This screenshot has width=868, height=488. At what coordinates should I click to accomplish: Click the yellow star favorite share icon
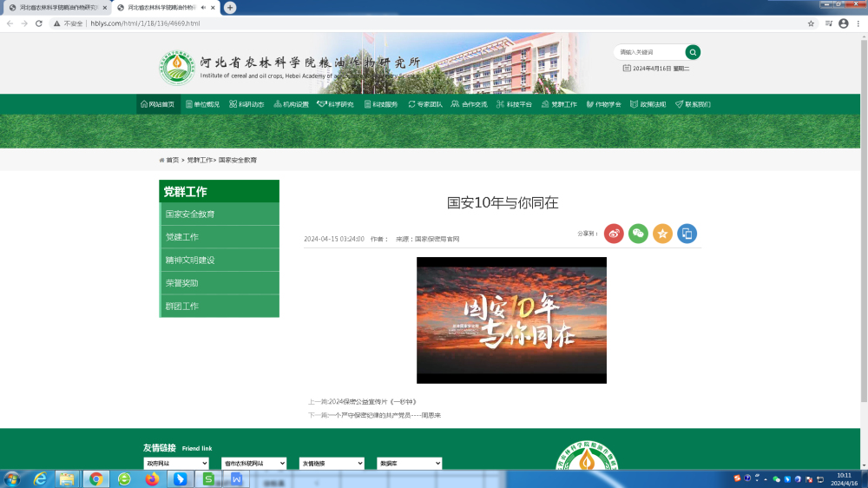pos(662,234)
